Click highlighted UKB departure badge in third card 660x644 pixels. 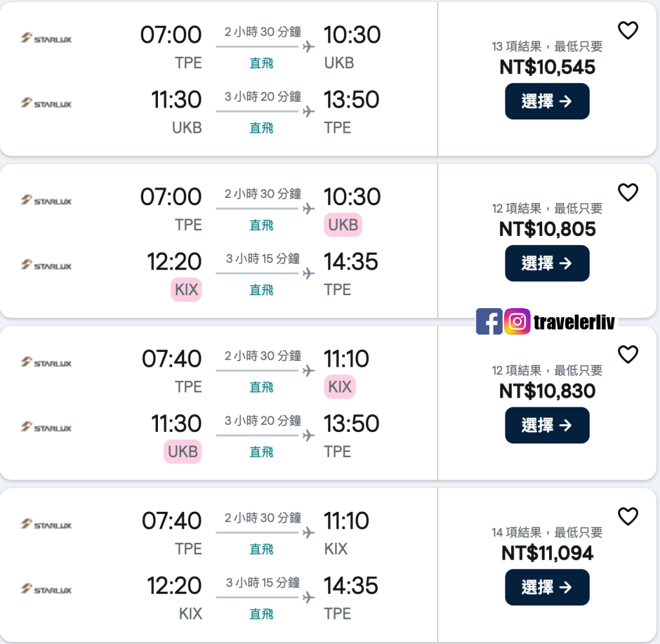point(182,452)
